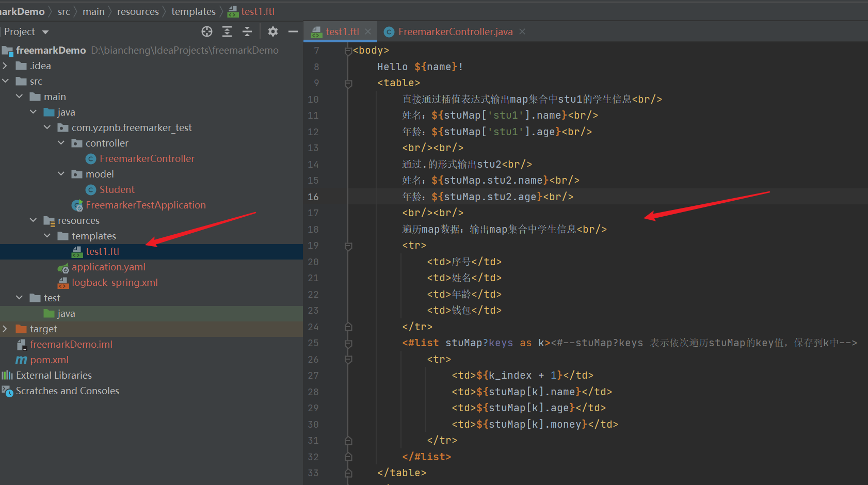Fold the #list block at line 25
The image size is (868, 485).
348,343
